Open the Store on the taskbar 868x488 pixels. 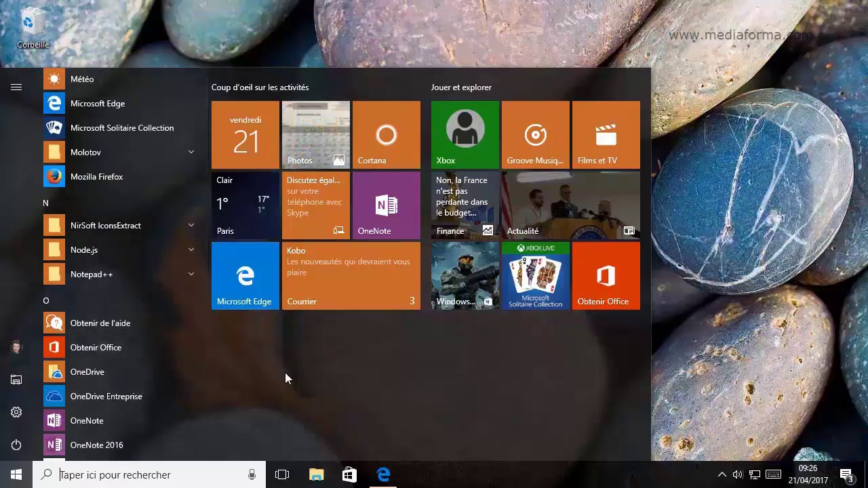point(349,474)
